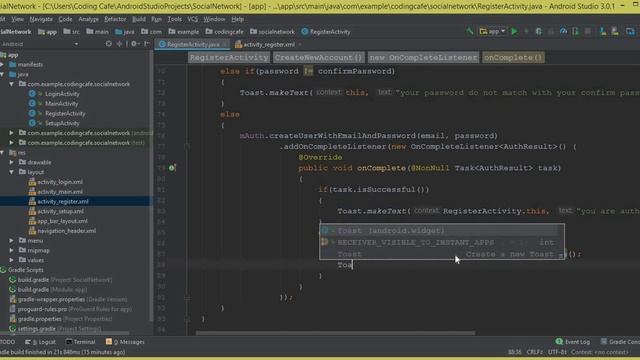This screenshot has width=640, height=360.
Task: Expand the menu folder
Action: point(11,240)
